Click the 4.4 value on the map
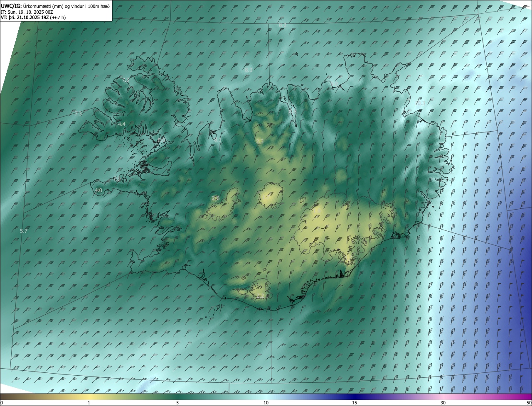 122,124
